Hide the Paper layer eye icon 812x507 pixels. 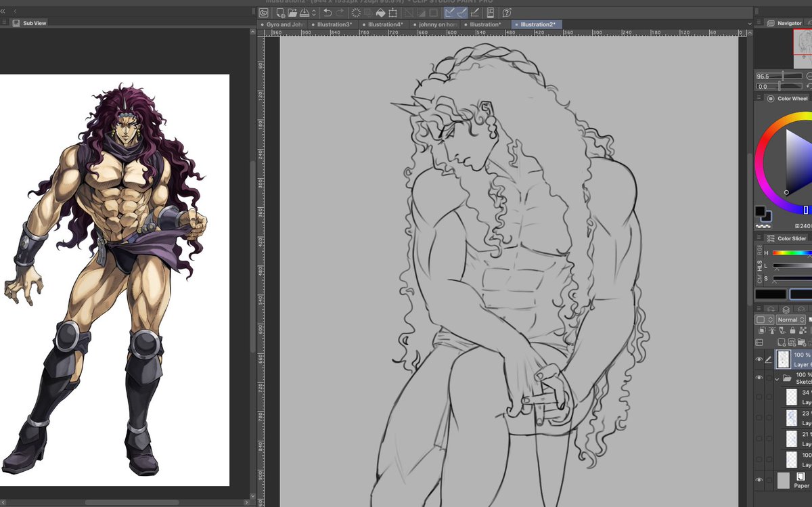click(759, 480)
